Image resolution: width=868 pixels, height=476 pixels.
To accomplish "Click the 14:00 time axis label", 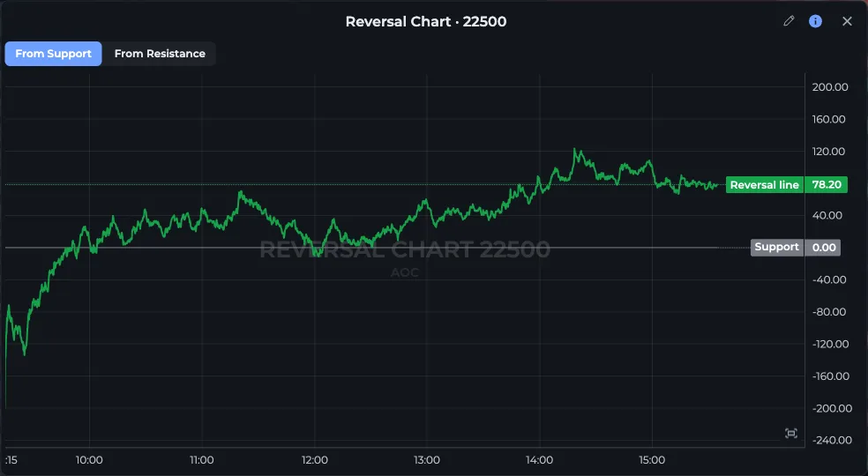I will [539, 460].
